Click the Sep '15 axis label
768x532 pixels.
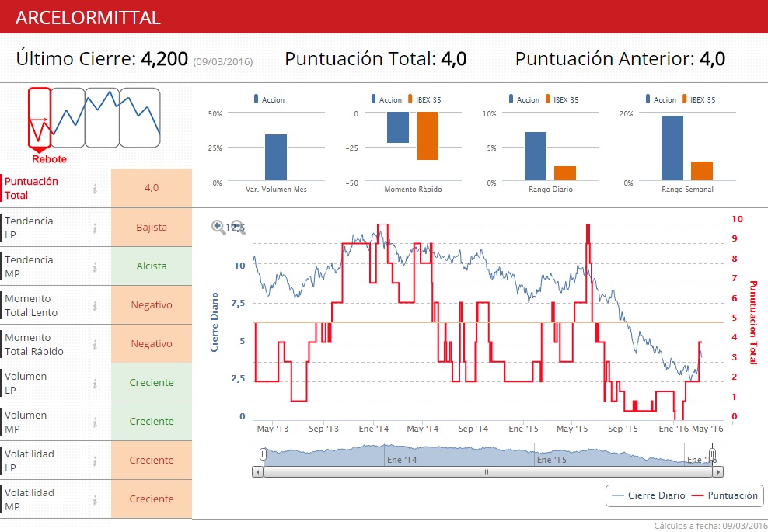[x=623, y=429]
